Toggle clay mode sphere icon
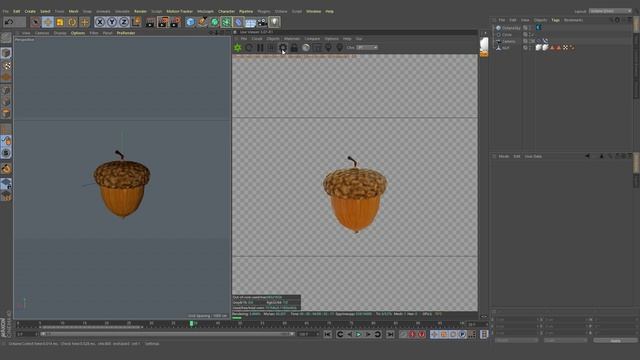 306,48
